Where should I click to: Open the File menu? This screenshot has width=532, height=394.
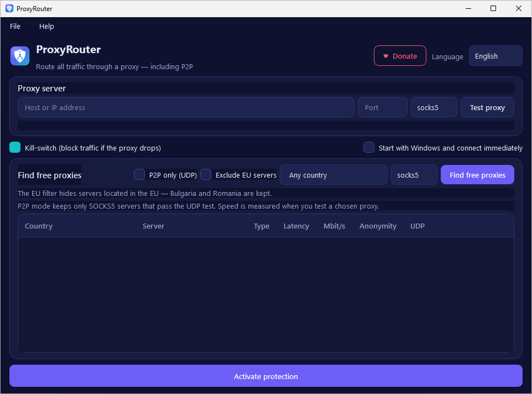15,27
